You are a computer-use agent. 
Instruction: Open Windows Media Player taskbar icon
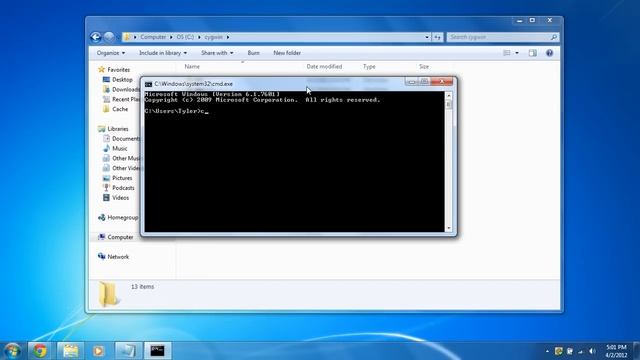point(98,351)
